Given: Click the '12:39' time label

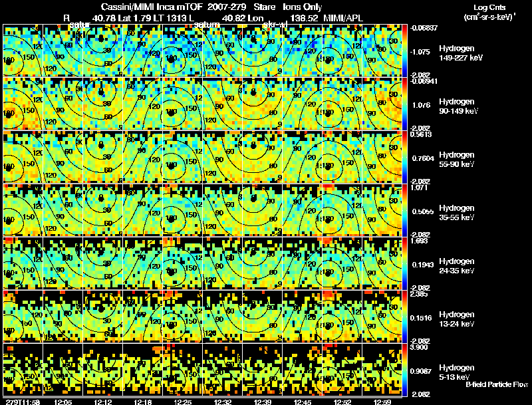Looking at the screenshot, I should click(x=263, y=402).
